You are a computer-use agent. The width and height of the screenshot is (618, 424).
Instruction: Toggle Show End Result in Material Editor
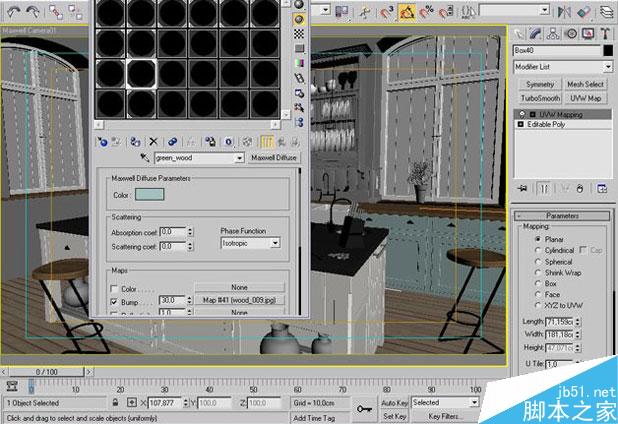click(267, 141)
